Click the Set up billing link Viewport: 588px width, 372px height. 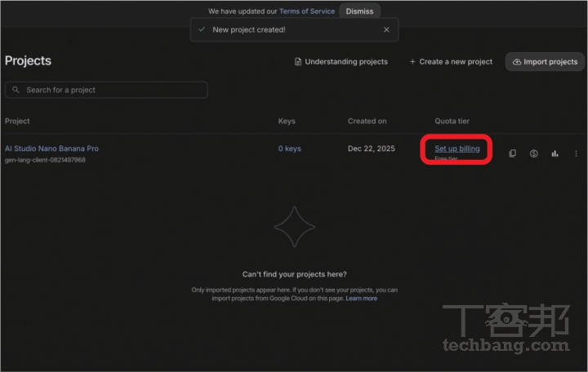457,148
